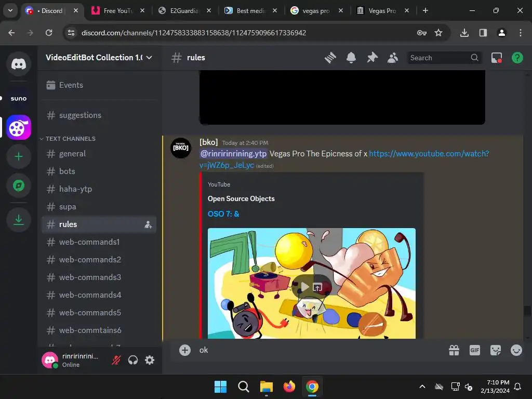View site information icon in address bar
The height and width of the screenshot is (399, 532).
[71, 33]
